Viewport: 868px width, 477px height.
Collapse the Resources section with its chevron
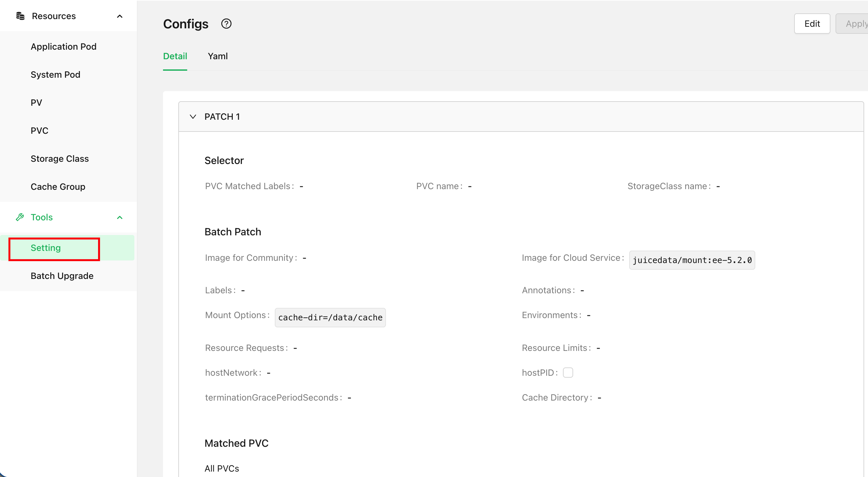[x=120, y=16]
